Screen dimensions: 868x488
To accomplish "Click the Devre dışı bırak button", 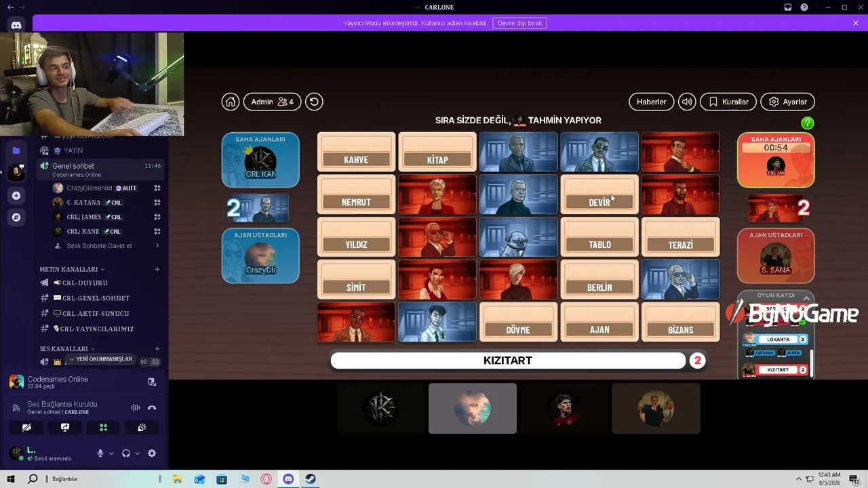I will tap(519, 23).
